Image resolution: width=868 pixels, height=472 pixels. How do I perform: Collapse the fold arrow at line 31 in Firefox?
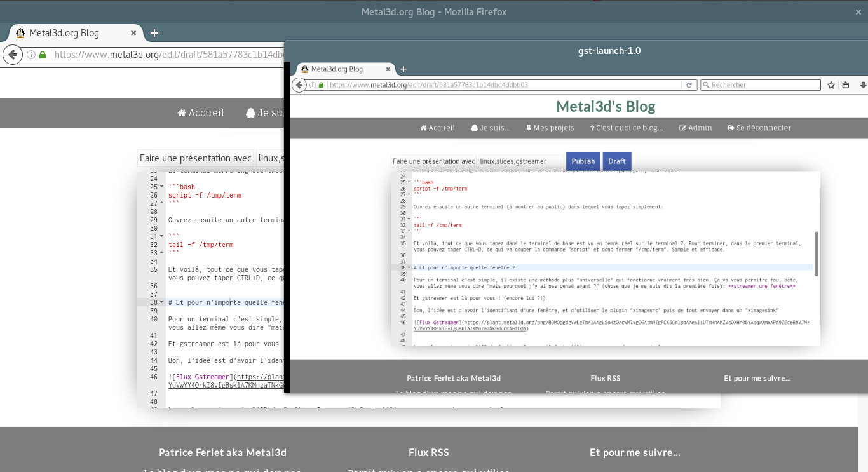[161, 236]
